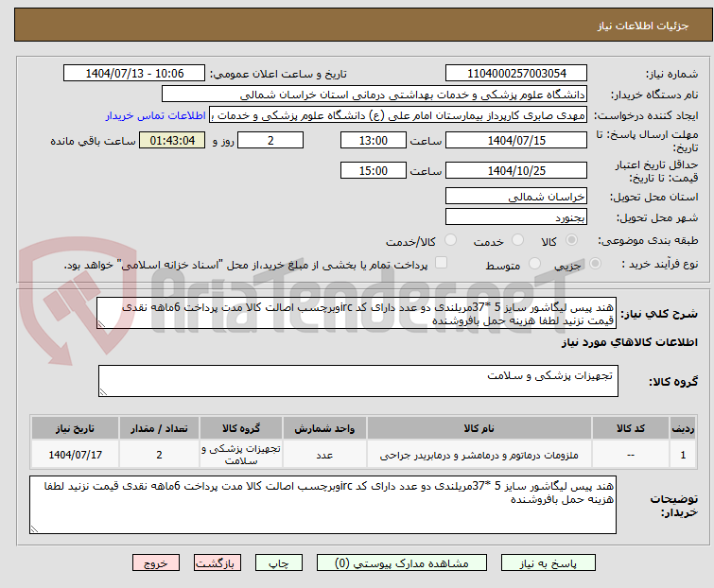Viewport: 714px width, 588px height.
Task: Click the شرح کلی نیاز text area
Action: click(x=357, y=313)
